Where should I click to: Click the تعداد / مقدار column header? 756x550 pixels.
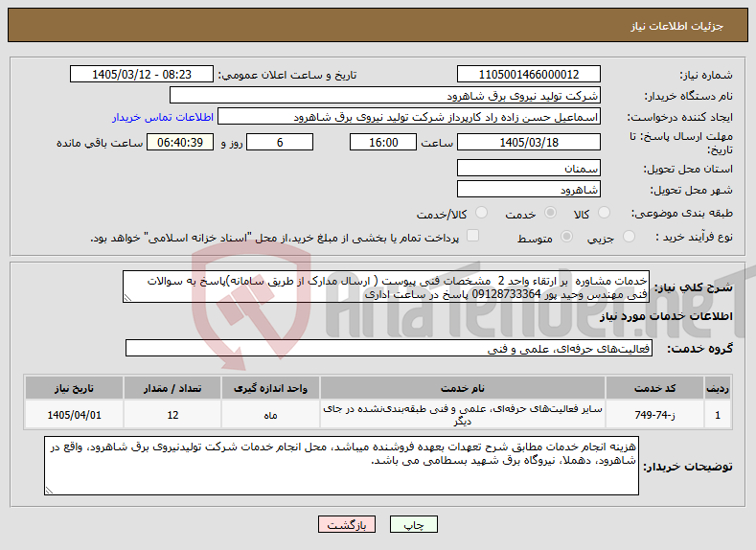coord(172,388)
